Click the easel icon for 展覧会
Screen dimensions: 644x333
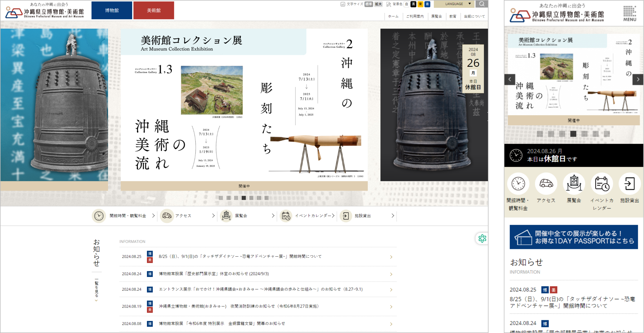[226, 216]
